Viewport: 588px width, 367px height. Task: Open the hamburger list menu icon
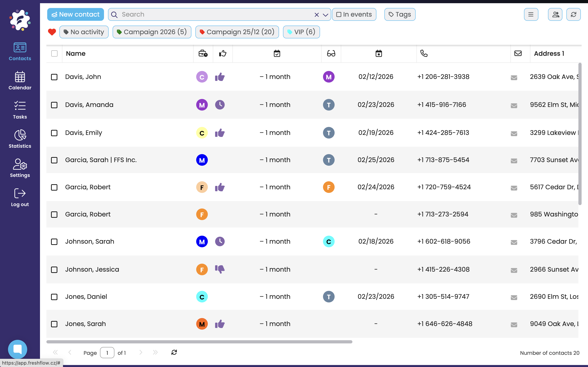tap(531, 15)
